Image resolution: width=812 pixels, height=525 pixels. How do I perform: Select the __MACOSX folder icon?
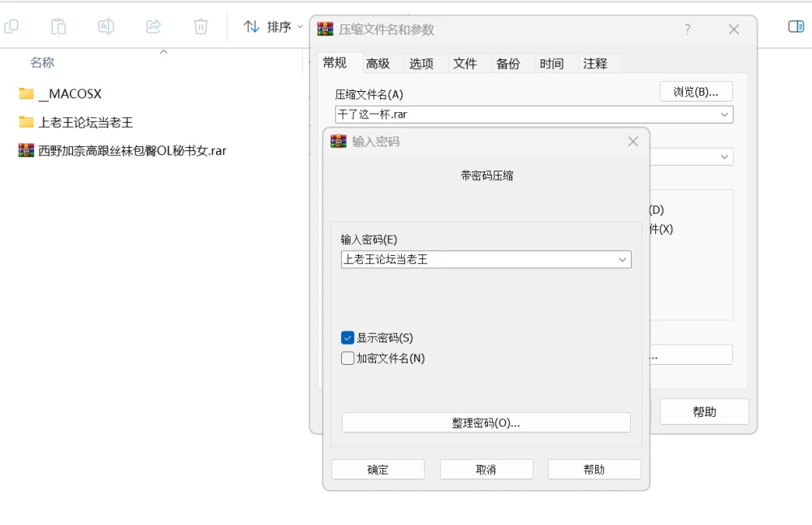pos(26,93)
